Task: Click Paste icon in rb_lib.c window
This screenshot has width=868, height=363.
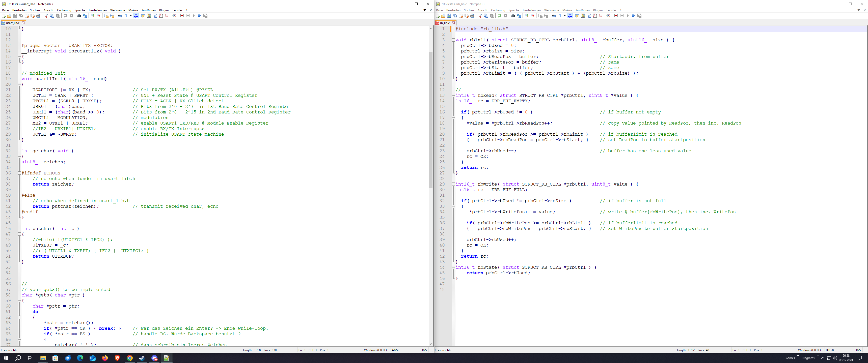Action: 492,16
